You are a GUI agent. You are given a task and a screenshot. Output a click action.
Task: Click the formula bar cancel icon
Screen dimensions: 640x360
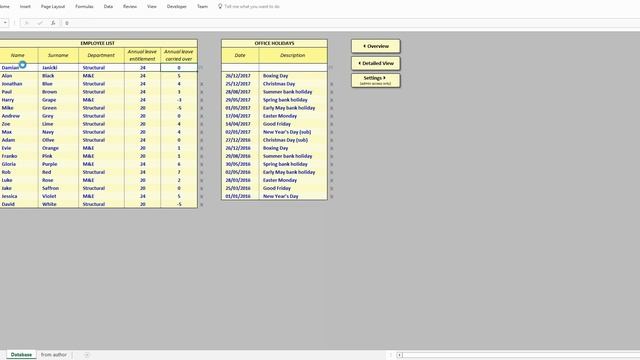(27, 23)
